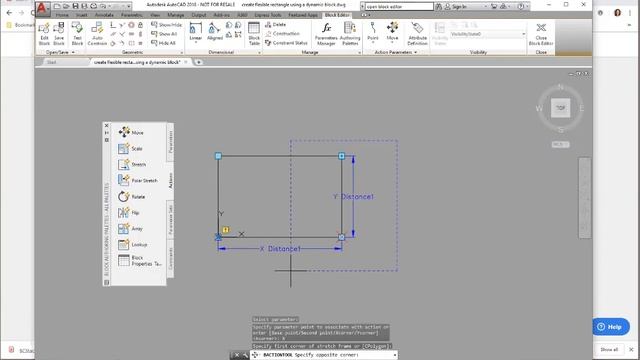640x360 pixels.
Task: Apply Auto Constrain tool
Action: point(97,34)
